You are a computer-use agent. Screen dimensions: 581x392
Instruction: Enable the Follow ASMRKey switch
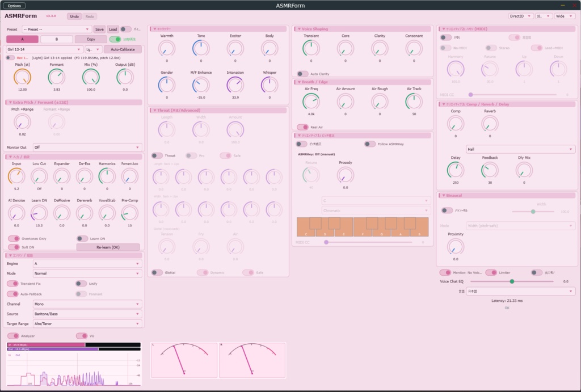pos(370,144)
